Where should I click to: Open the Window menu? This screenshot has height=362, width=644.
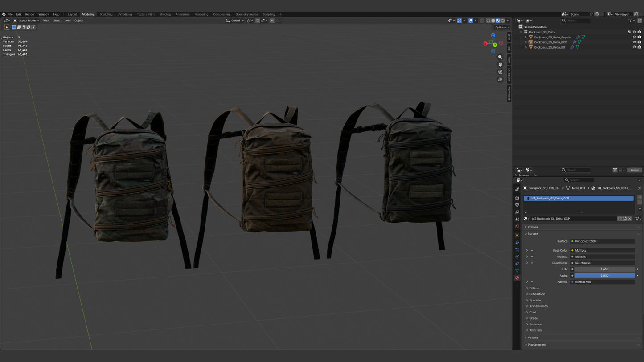(x=44, y=14)
